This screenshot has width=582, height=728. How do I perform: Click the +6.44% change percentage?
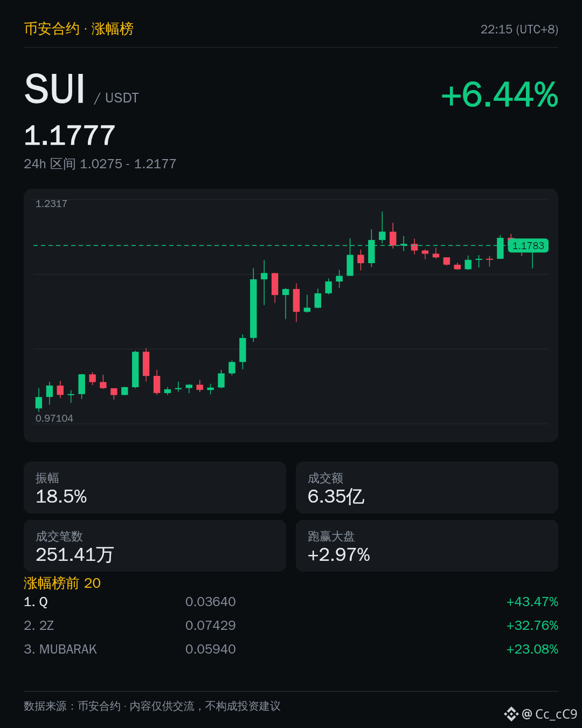[500, 95]
